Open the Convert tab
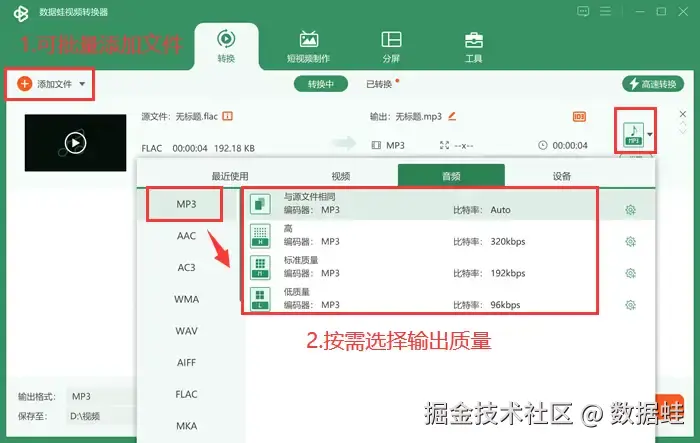Image resolution: width=700 pixels, height=443 pixels. pos(226,46)
